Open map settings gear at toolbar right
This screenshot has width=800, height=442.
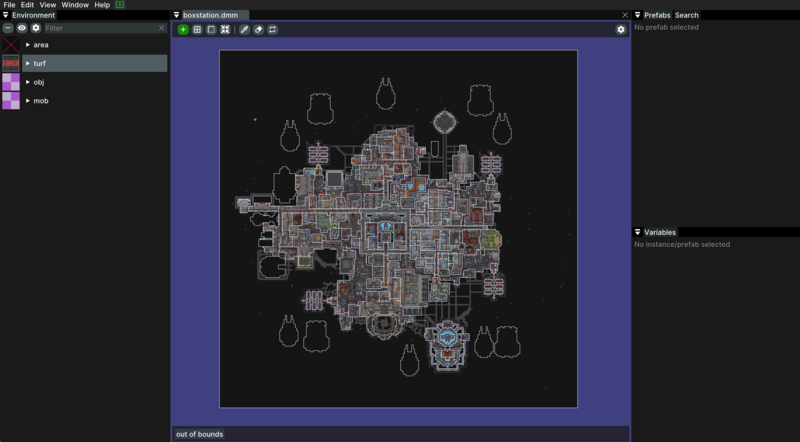(x=621, y=30)
